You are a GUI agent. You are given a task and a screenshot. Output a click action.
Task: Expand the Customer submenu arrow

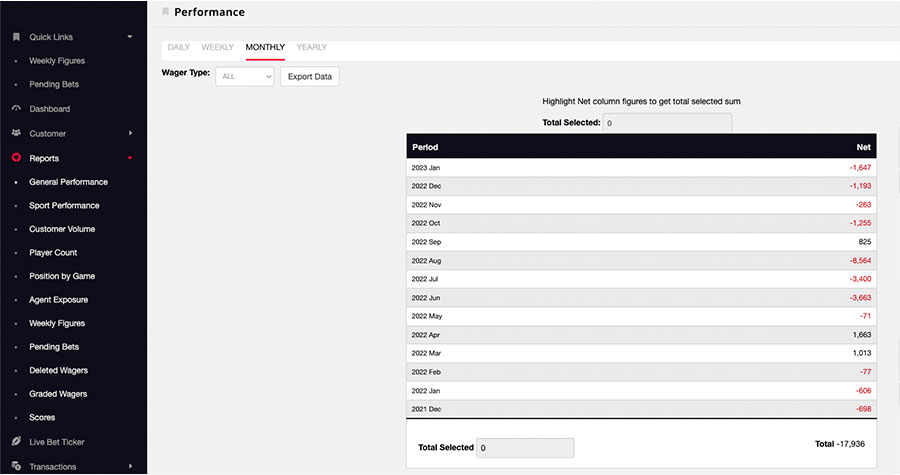[130, 133]
